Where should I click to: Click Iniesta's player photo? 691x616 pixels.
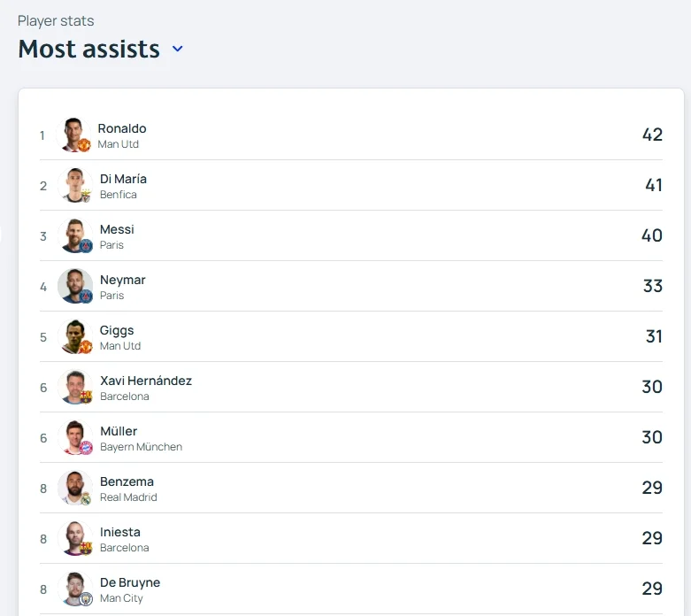(x=75, y=538)
